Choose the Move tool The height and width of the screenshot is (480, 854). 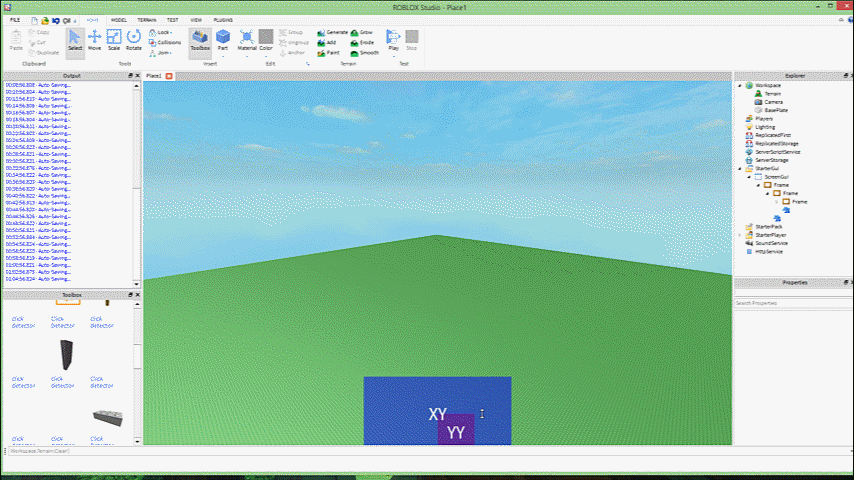click(x=94, y=41)
